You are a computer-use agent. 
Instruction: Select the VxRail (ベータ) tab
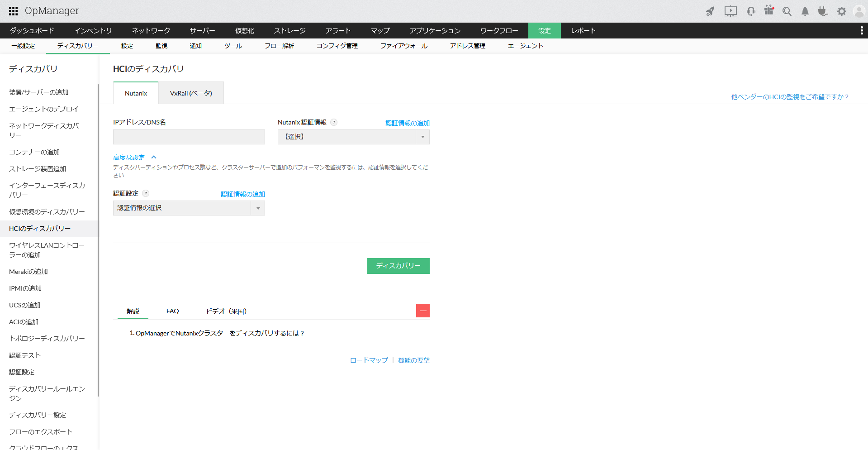pyautogui.click(x=191, y=93)
